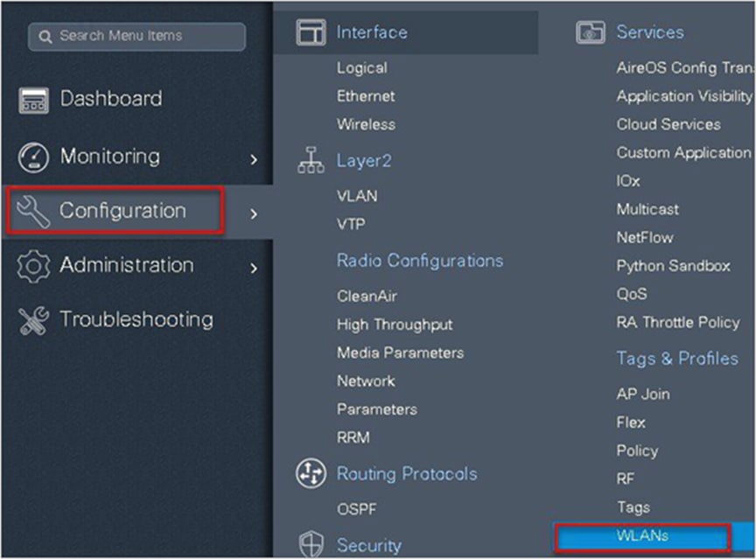The height and width of the screenshot is (559, 756).
Task: Open the RA Throttle Policy page
Action: tap(678, 323)
